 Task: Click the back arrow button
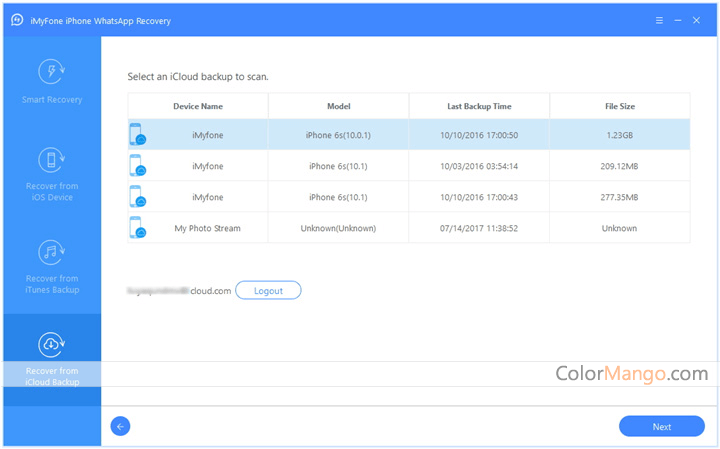coord(121,426)
